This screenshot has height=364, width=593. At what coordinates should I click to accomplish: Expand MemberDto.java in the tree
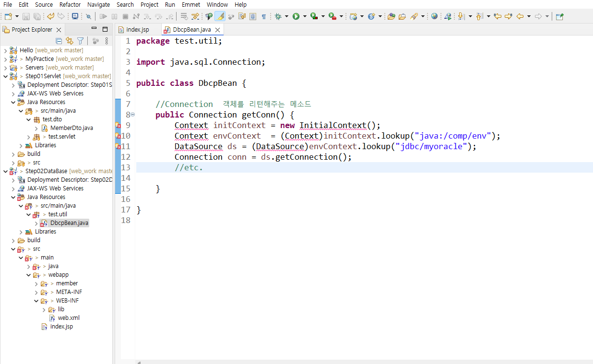36,128
